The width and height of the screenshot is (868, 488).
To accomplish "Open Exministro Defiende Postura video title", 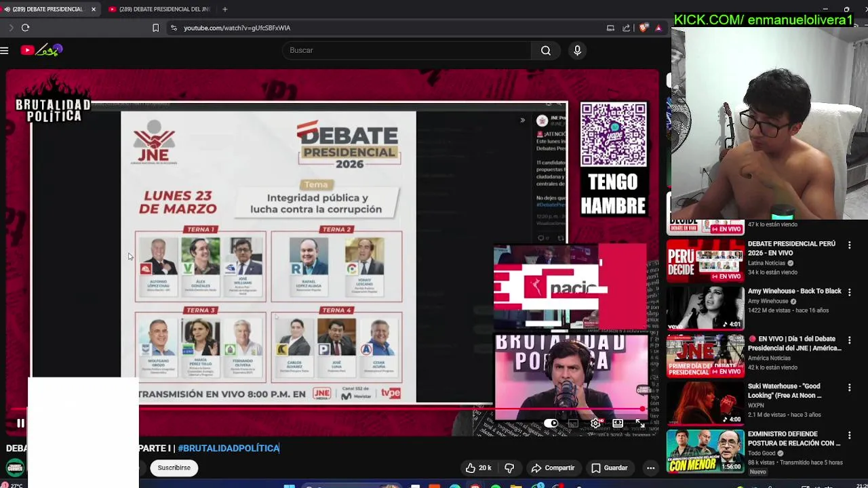I will coord(794,439).
